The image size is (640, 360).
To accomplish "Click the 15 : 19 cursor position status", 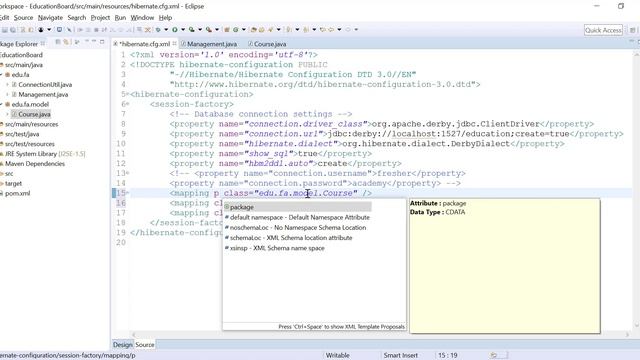I will [x=448, y=356].
